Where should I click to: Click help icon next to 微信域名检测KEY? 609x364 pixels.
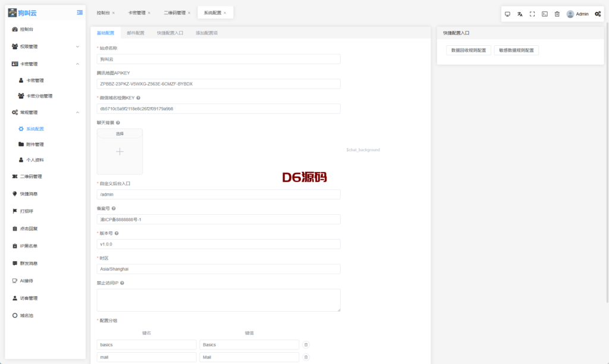pyautogui.click(x=138, y=98)
